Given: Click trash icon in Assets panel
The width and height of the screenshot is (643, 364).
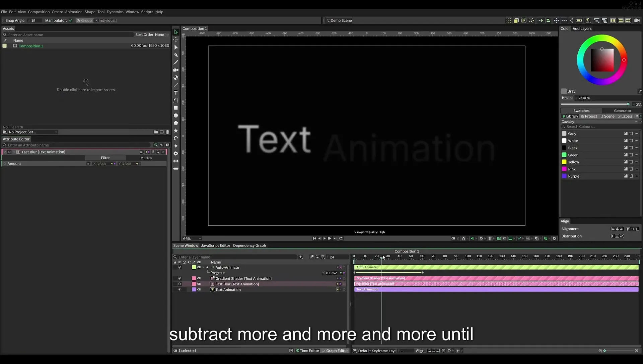Looking at the screenshot, I should click(x=167, y=132).
